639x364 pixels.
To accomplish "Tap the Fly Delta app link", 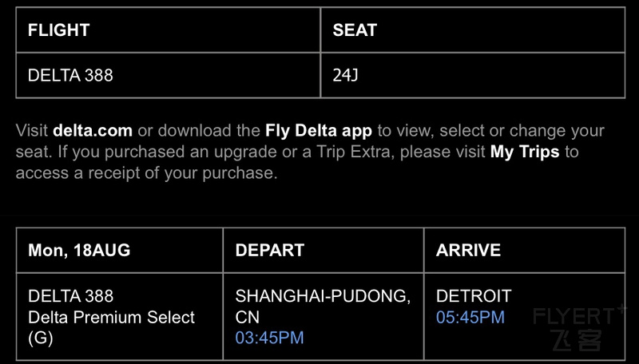I will [x=319, y=131].
